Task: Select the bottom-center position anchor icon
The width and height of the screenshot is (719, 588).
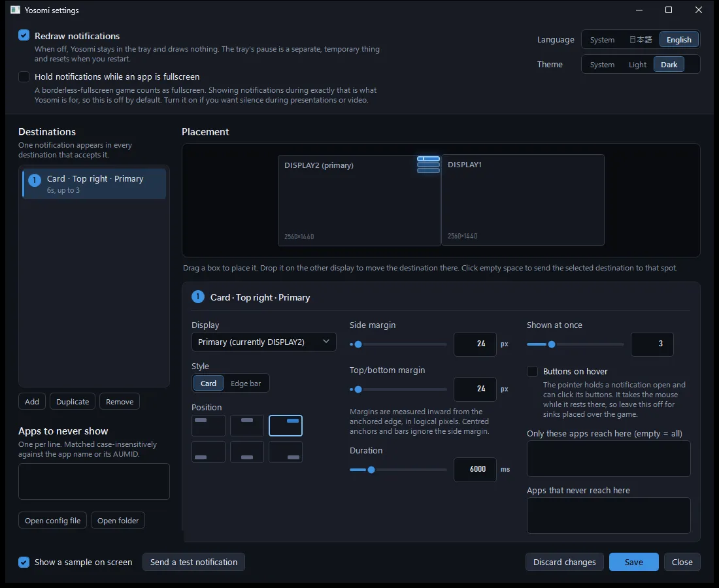Action: click(x=246, y=452)
